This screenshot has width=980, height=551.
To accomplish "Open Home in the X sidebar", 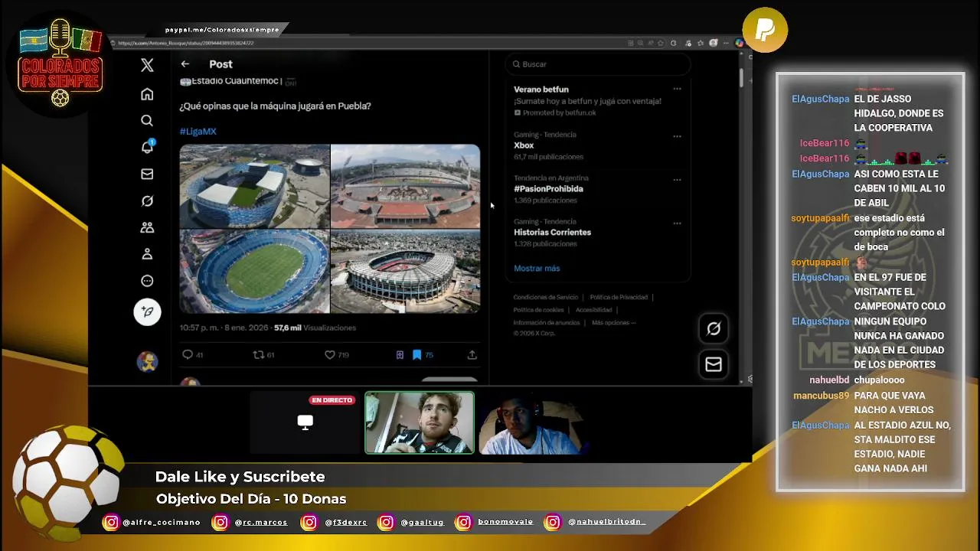I will point(147,94).
